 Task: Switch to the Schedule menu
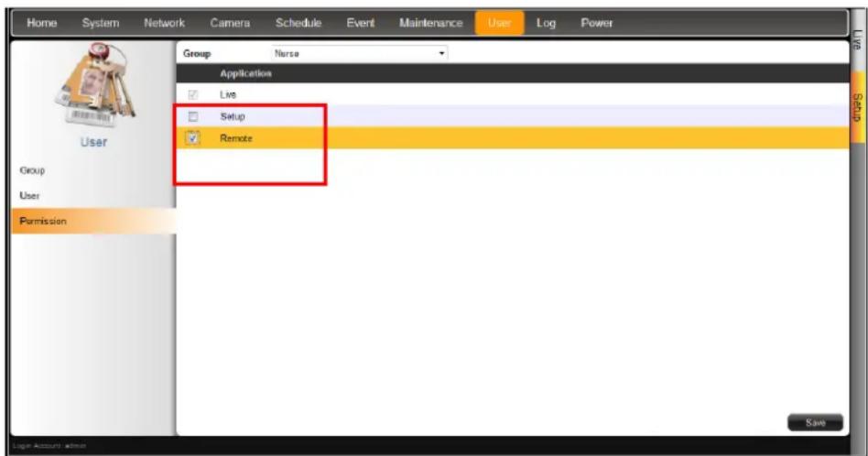click(x=298, y=23)
